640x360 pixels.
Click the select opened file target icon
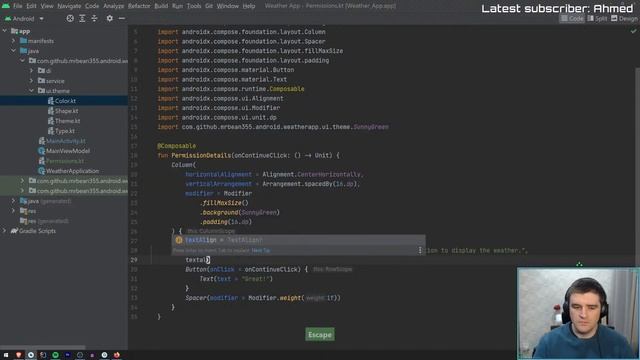pyautogui.click(x=70, y=18)
